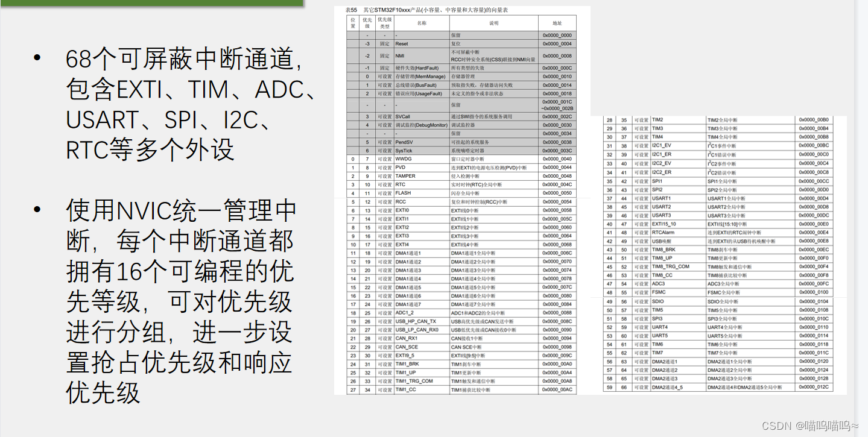Select the 'CAN_SCE' name cell
Viewport: 868px width, 437px height.
point(422,347)
